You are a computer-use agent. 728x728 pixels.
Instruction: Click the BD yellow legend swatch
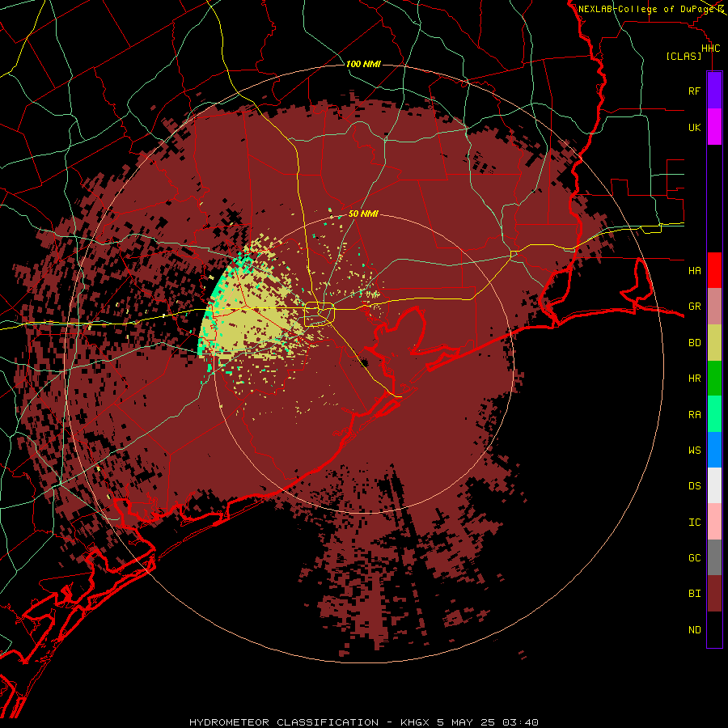point(714,343)
